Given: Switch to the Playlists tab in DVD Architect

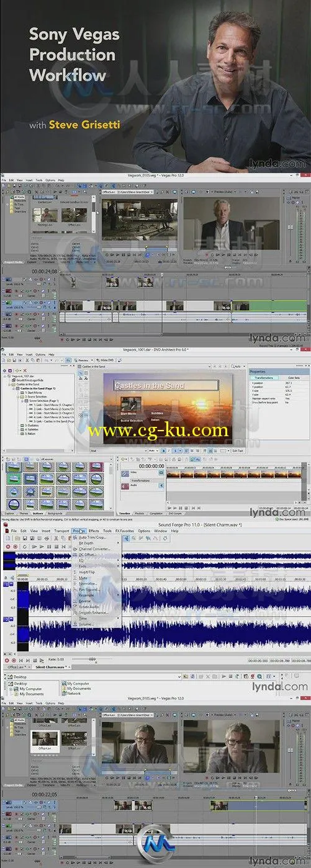Looking at the screenshot, I should (x=141, y=514).
